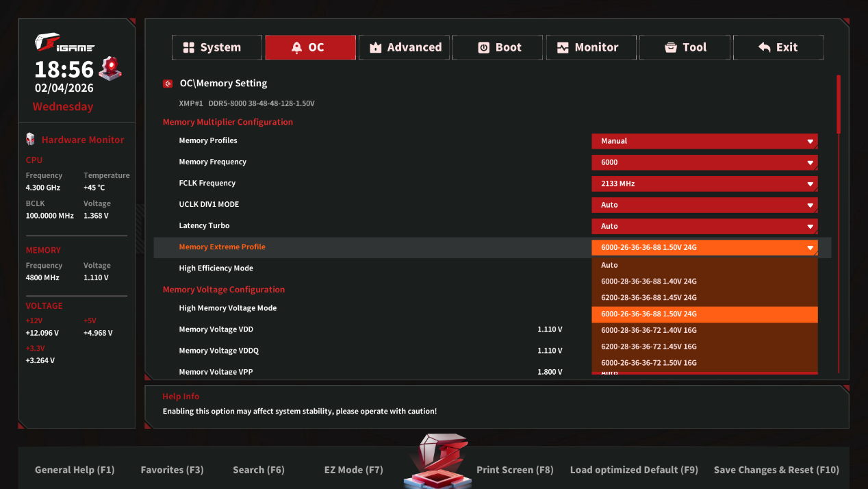
Task: Click the Memory Voltage VDD value field
Action: [x=550, y=329]
